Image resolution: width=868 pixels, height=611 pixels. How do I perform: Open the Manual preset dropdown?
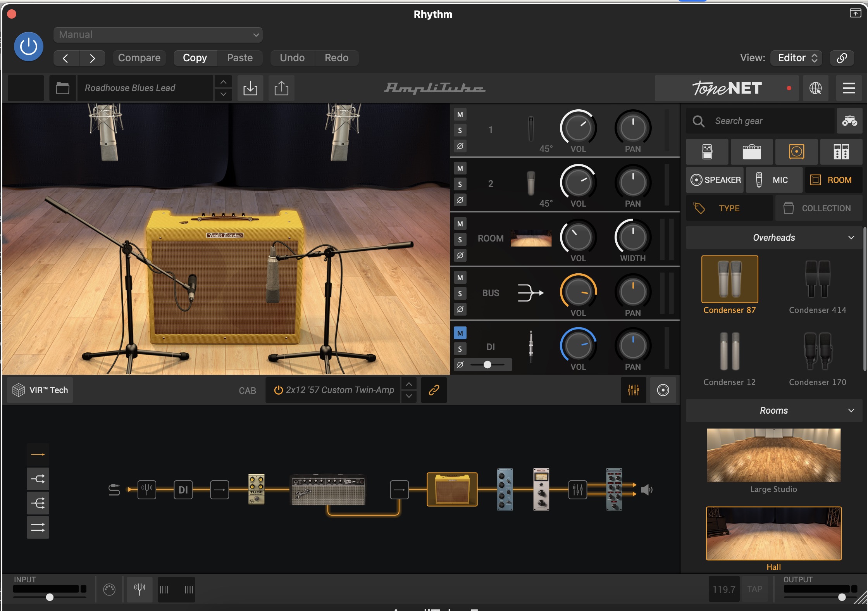pos(158,35)
